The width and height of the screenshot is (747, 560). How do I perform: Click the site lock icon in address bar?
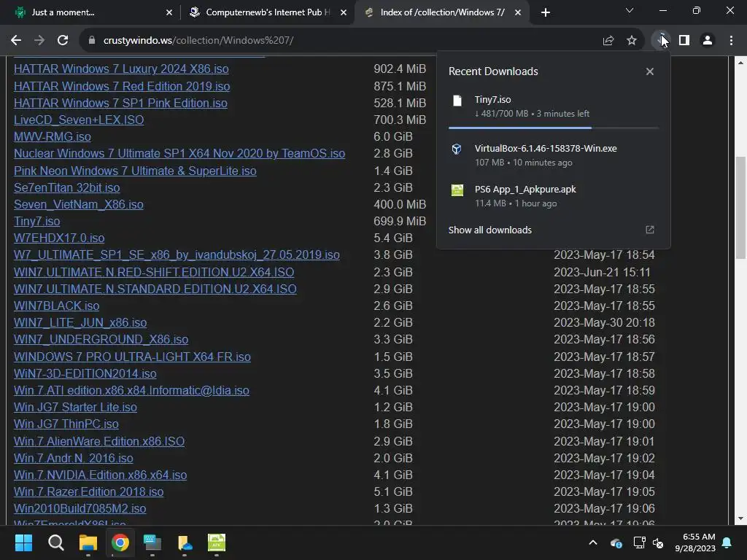point(92,41)
